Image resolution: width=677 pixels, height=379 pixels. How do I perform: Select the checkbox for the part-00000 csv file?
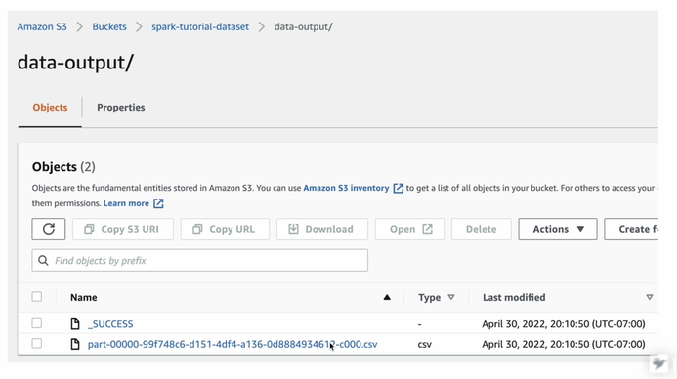pos(37,344)
